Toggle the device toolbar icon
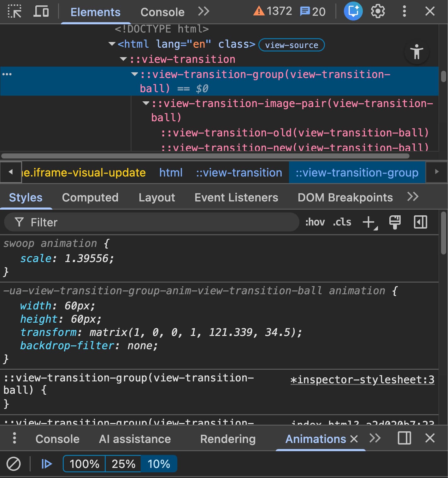448x478 pixels. [41, 12]
